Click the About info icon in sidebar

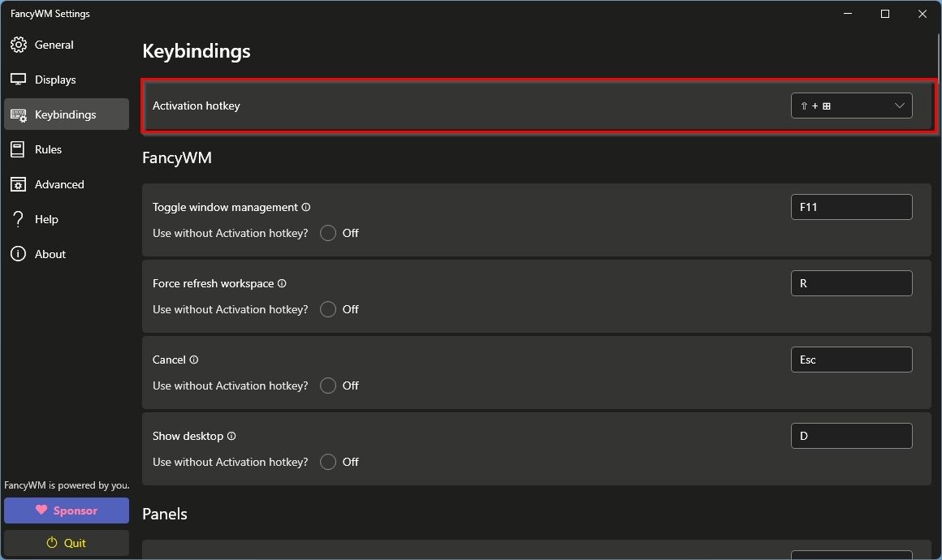pyautogui.click(x=19, y=253)
